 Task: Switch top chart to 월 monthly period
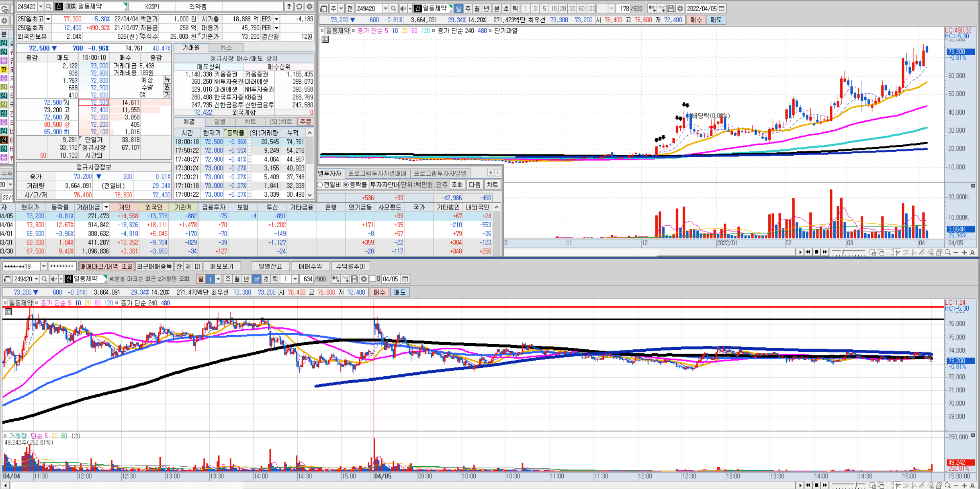[x=477, y=9]
